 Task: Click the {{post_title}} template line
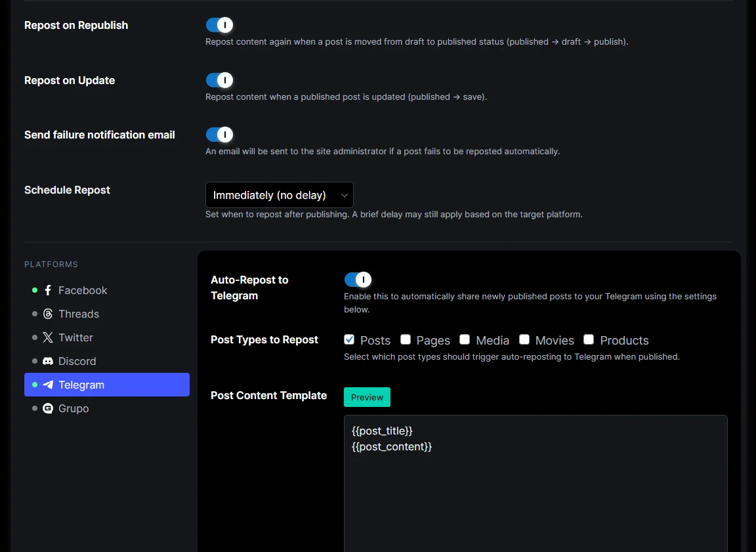382,431
